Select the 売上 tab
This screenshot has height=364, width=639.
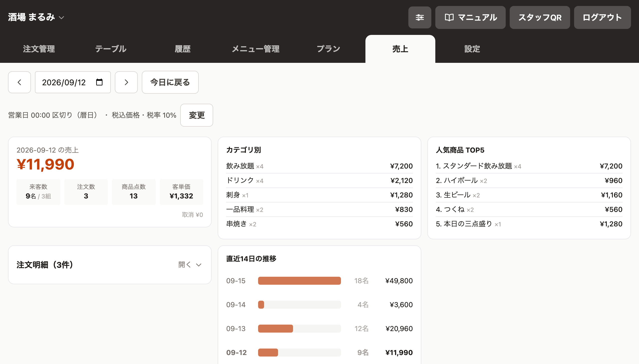pyautogui.click(x=400, y=49)
